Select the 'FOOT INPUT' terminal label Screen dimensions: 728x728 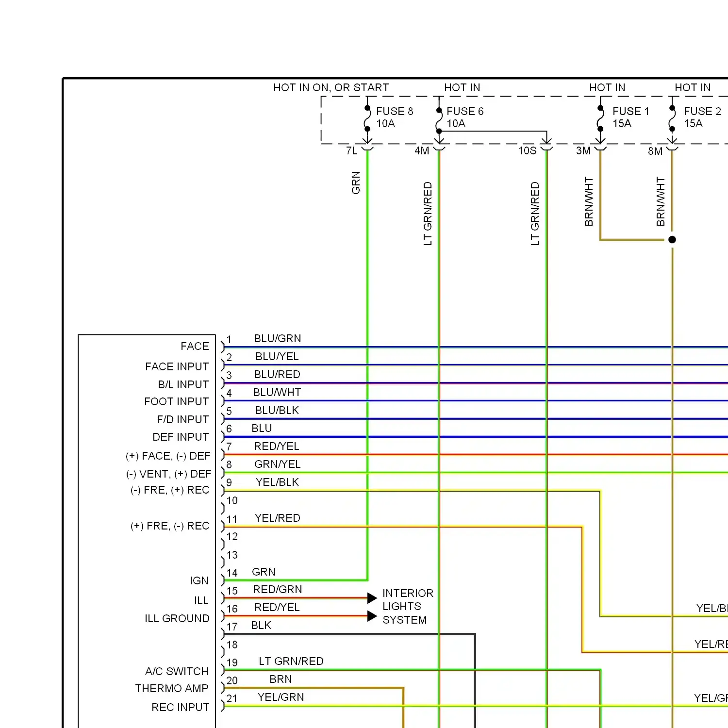pyautogui.click(x=176, y=402)
